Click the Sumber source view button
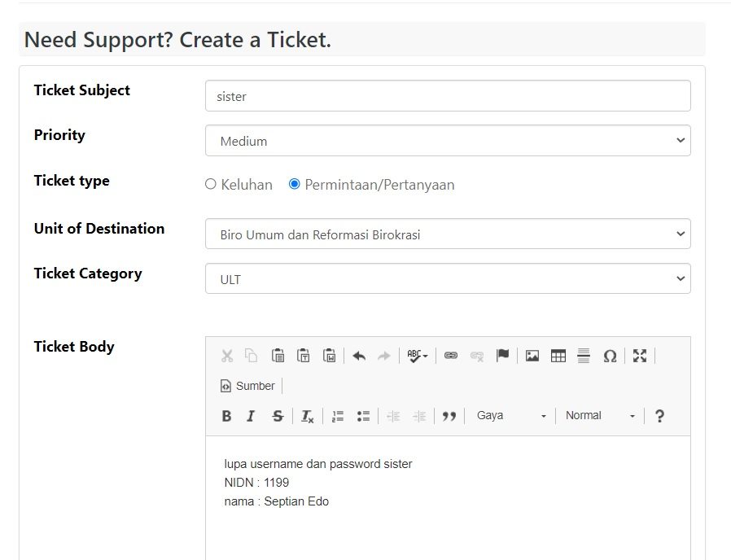The width and height of the screenshot is (731, 560). (247, 386)
